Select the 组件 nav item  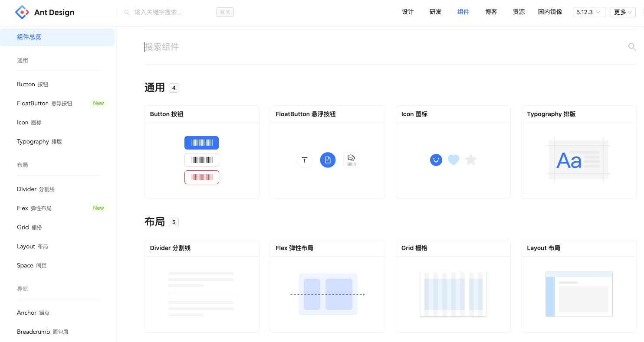point(463,12)
